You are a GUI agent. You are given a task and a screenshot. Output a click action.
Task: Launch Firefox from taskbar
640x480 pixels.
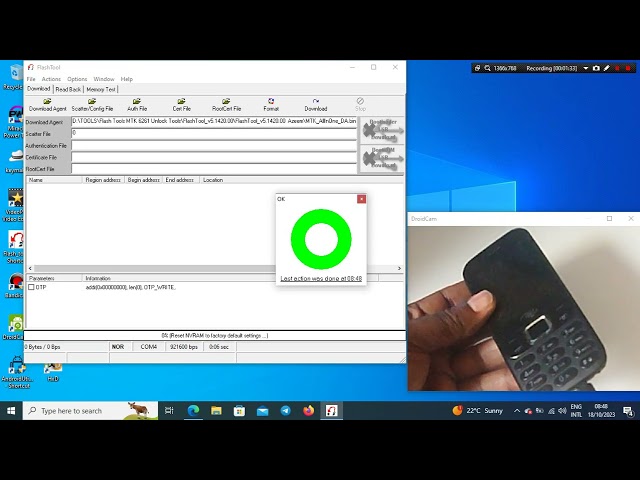(309, 411)
